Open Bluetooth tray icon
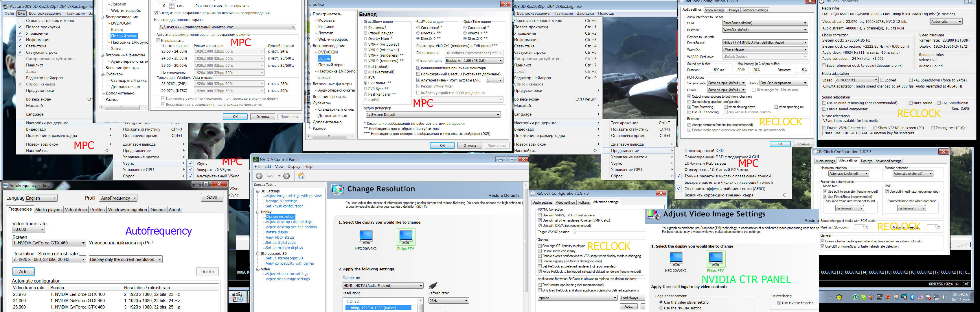The height and width of the screenshot is (312, 980). coord(912,297)
